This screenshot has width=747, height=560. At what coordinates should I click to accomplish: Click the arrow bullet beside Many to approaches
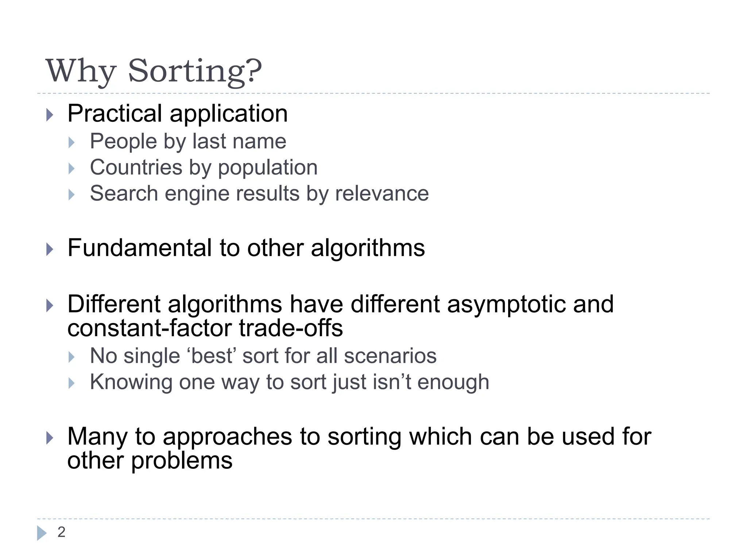tap(50, 438)
